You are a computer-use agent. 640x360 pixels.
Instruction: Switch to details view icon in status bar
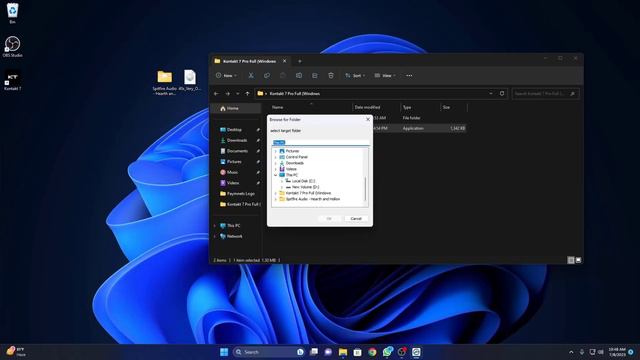(x=571, y=260)
